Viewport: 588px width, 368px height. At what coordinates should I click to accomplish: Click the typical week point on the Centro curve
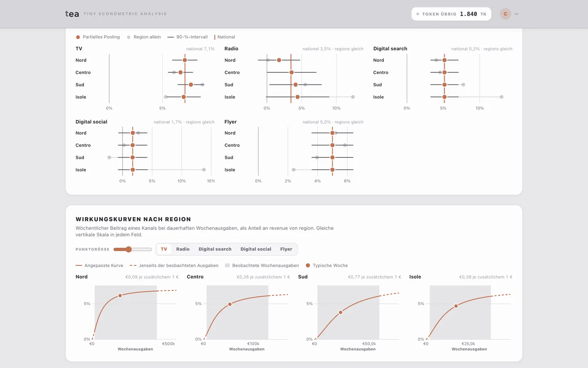(230, 304)
